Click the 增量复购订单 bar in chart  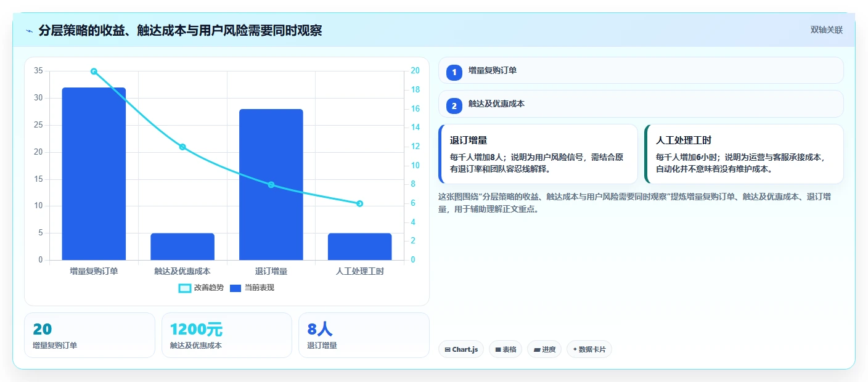(x=94, y=174)
